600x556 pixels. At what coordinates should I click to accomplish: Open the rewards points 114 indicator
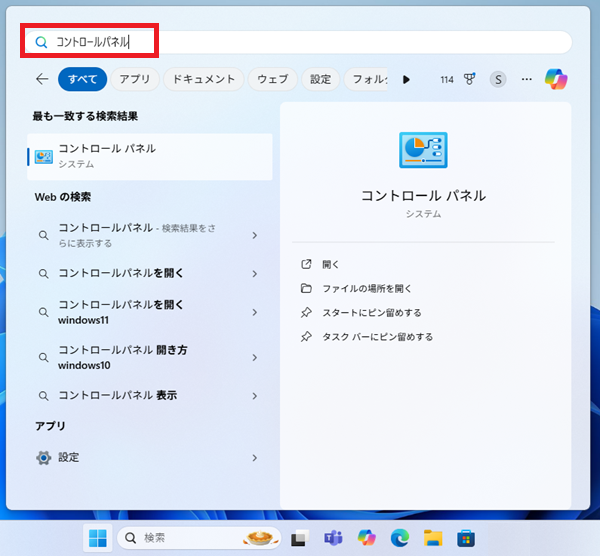(447, 80)
